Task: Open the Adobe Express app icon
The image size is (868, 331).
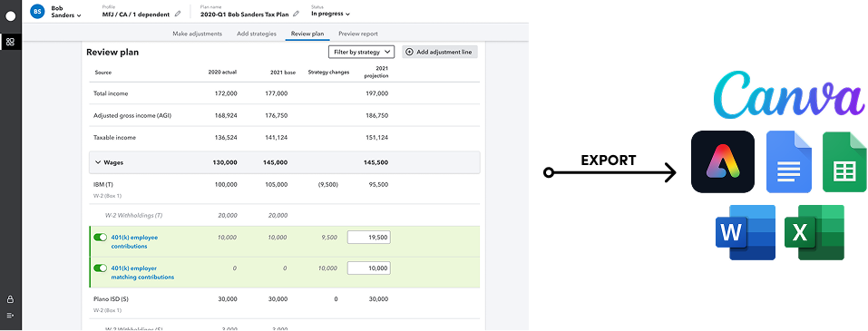Action: coord(722,161)
